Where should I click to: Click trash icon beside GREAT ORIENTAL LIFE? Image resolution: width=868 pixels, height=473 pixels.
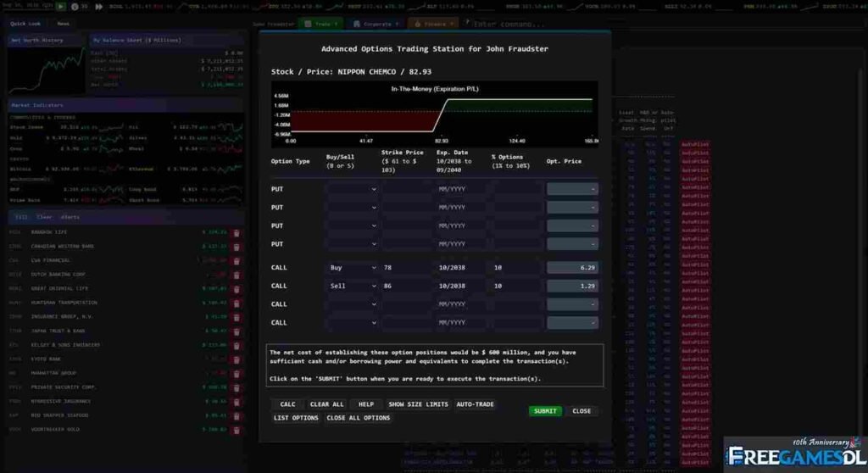(236, 289)
